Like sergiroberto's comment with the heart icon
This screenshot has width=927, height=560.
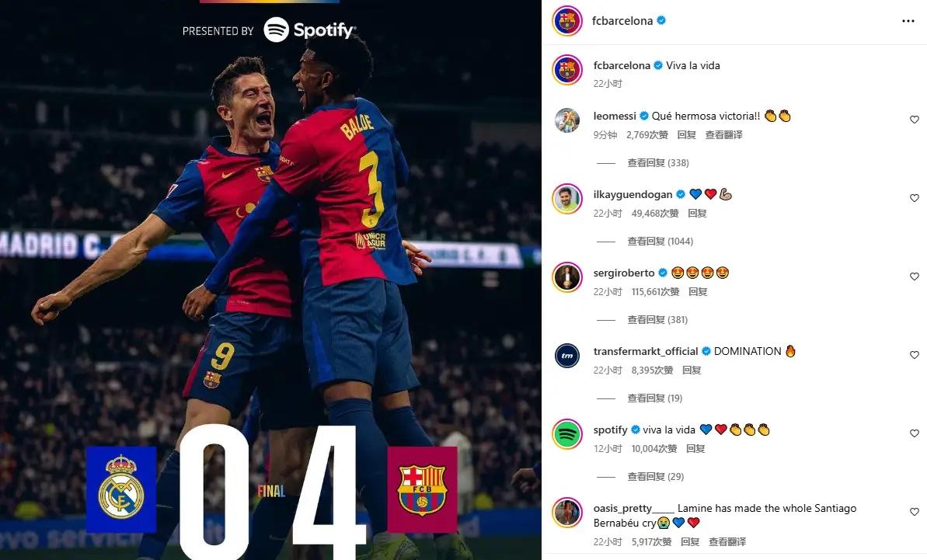[x=914, y=277]
